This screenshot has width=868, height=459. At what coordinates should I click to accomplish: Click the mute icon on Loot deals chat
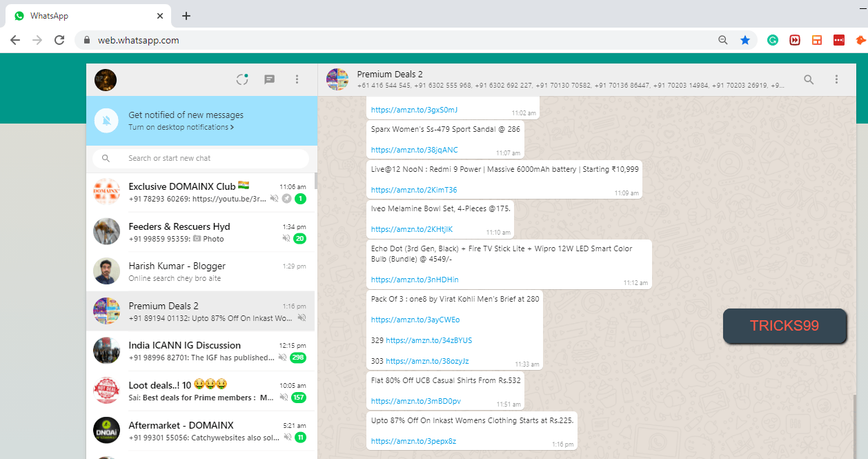[282, 398]
